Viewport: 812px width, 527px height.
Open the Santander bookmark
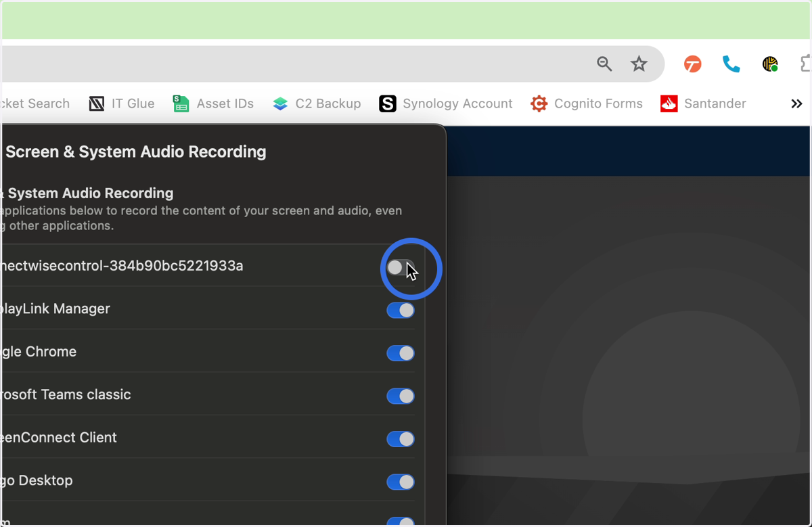point(704,104)
